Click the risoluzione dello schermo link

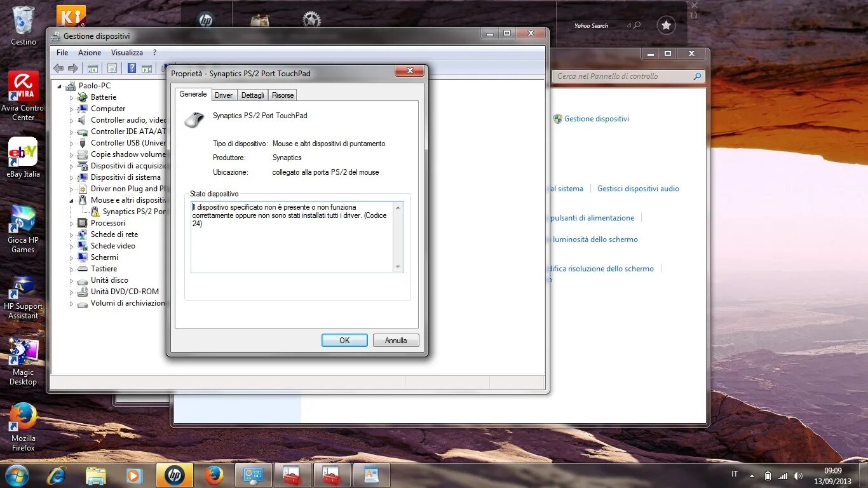[x=602, y=269]
